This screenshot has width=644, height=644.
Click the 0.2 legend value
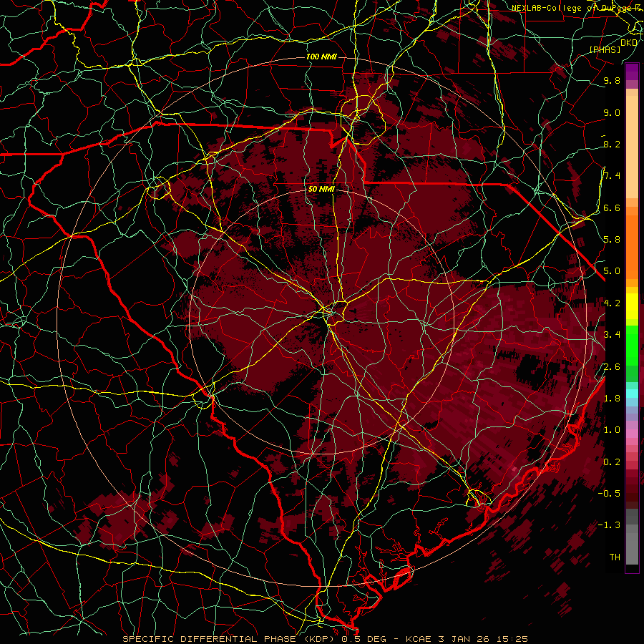612,462
